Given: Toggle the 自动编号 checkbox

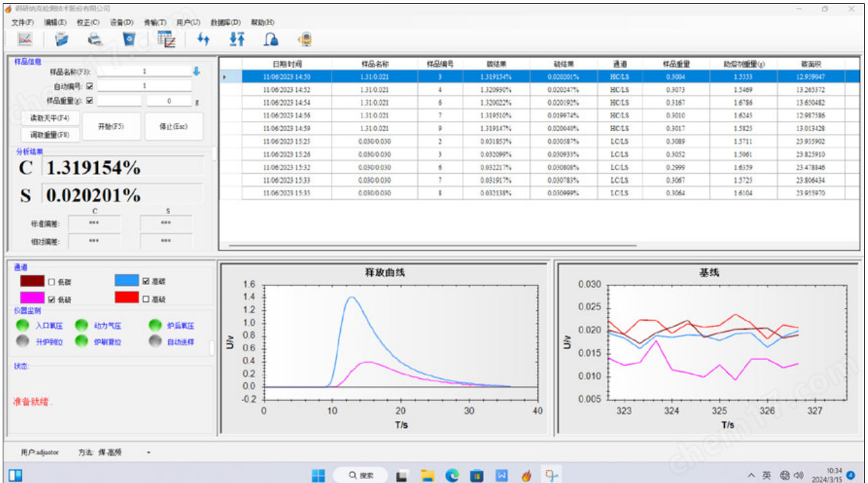Looking at the screenshot, I should [x=90, y=86].
